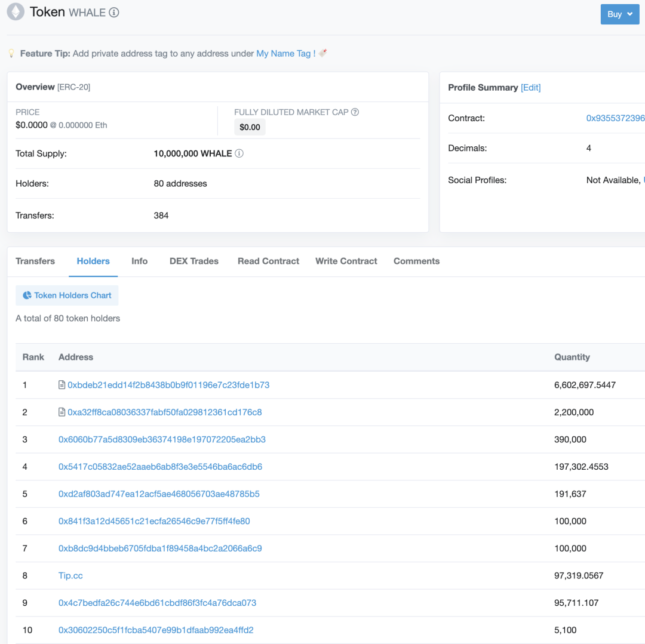Click contract icon on rank 1 address

click(x=62, y=385)
